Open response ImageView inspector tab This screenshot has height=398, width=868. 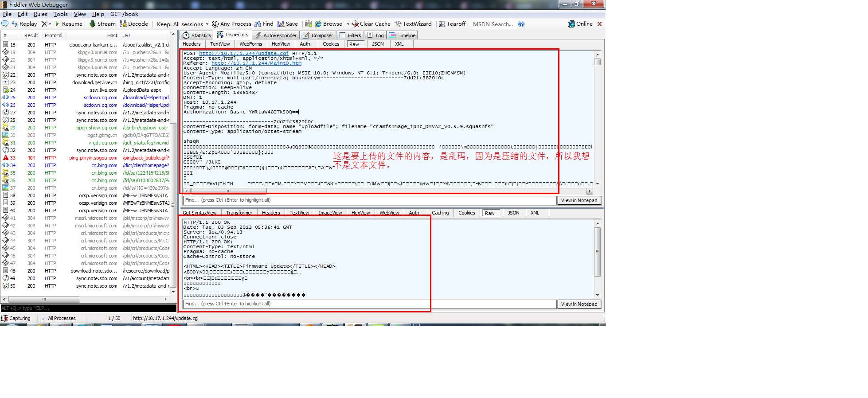click(330, 213)
